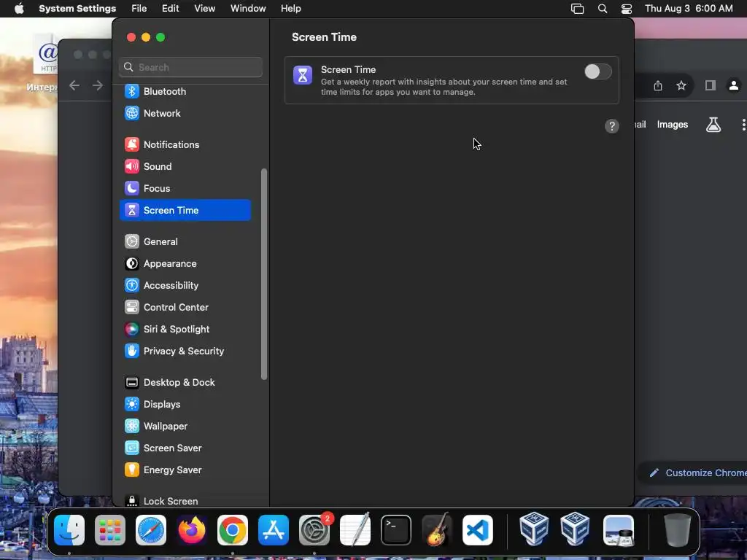The width and height of the screenshot is (747, 560).
Task: Open Preview from the Dock
Action: [x=619, y=530]
